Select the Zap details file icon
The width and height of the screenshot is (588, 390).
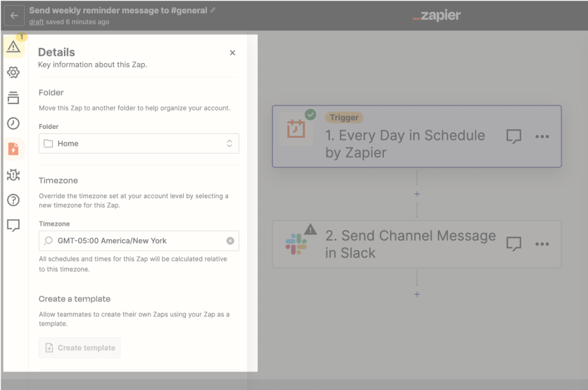tap(13, 149)
